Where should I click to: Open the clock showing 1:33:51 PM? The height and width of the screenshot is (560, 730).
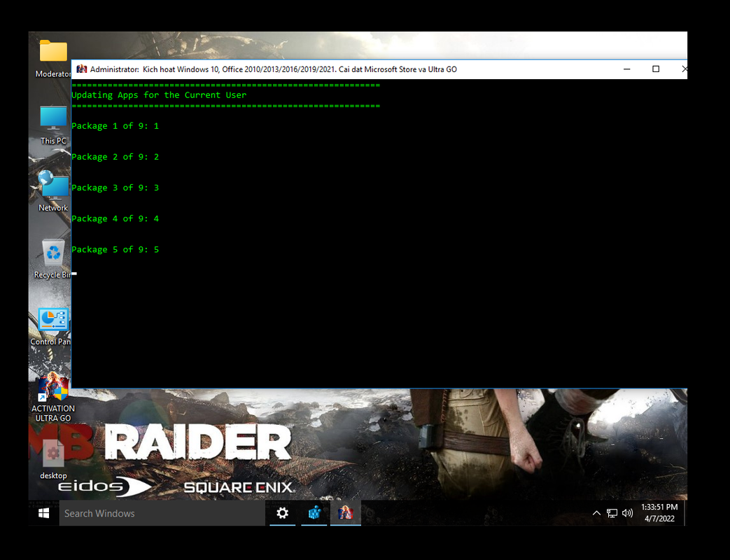659,512
